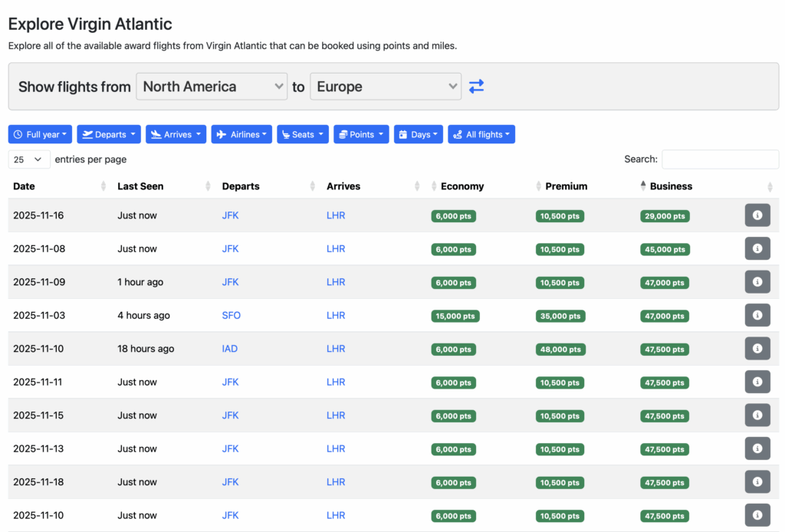Click the Departs filter with plane takeoff icon

pos(108,134)
